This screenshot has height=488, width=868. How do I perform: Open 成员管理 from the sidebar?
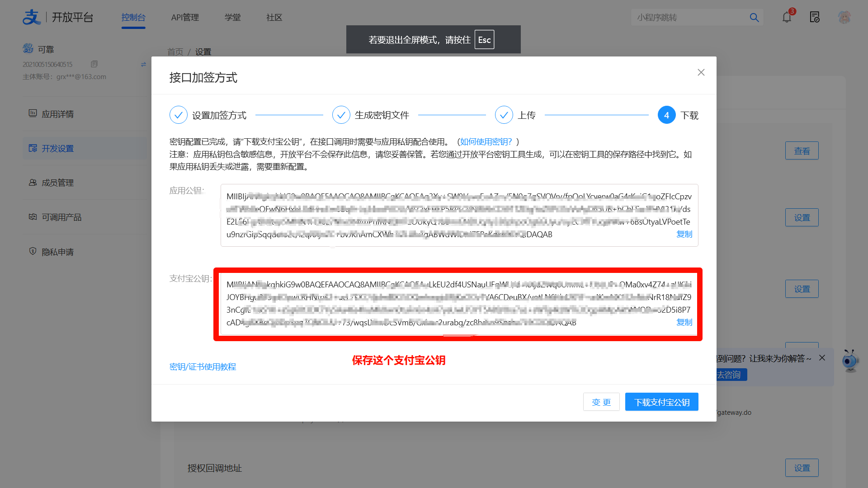(58, 183)
